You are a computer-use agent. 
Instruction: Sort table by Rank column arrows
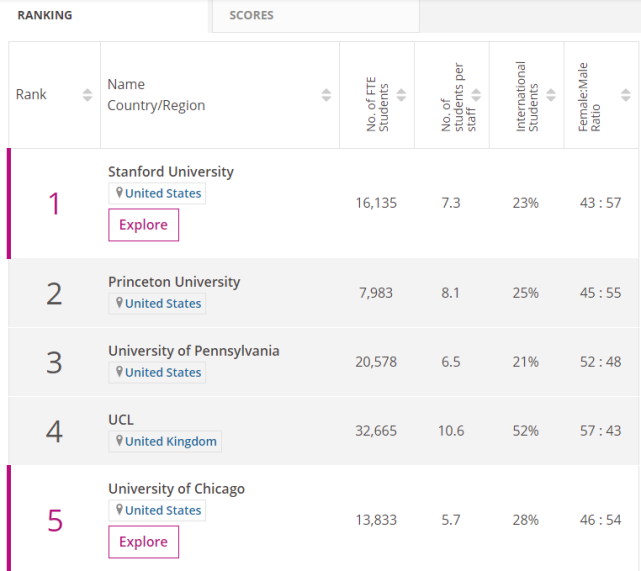(x=85, y=95)
